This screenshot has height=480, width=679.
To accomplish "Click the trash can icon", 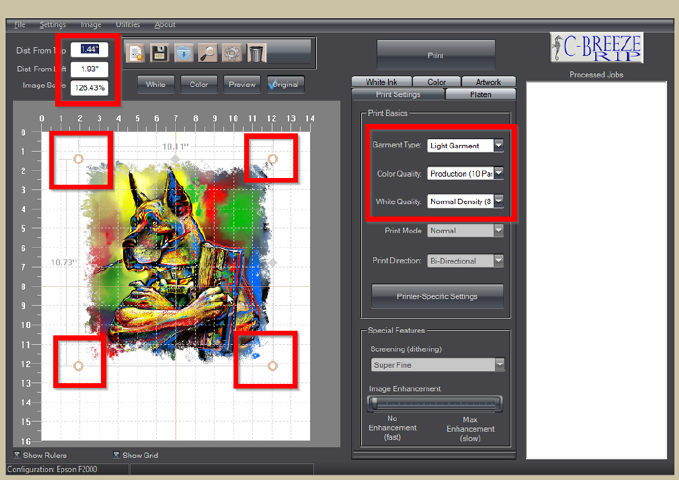I will pyautogui.click(x=256, y=54).
